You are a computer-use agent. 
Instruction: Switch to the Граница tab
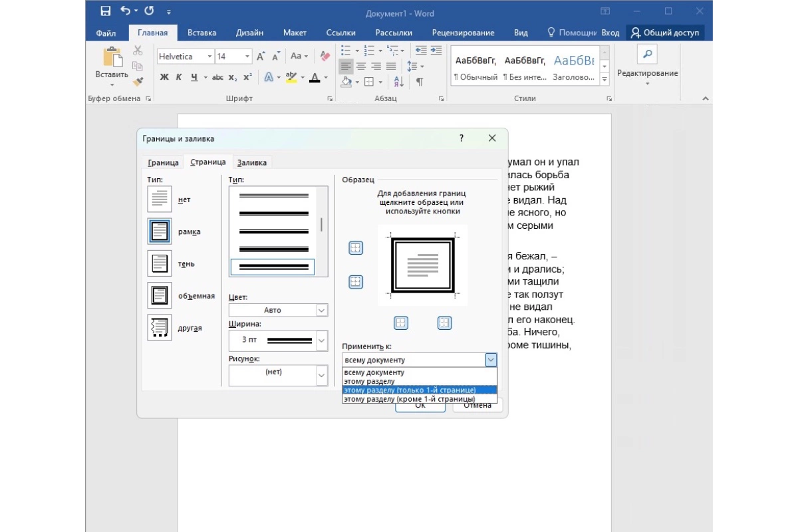(163, 163)
